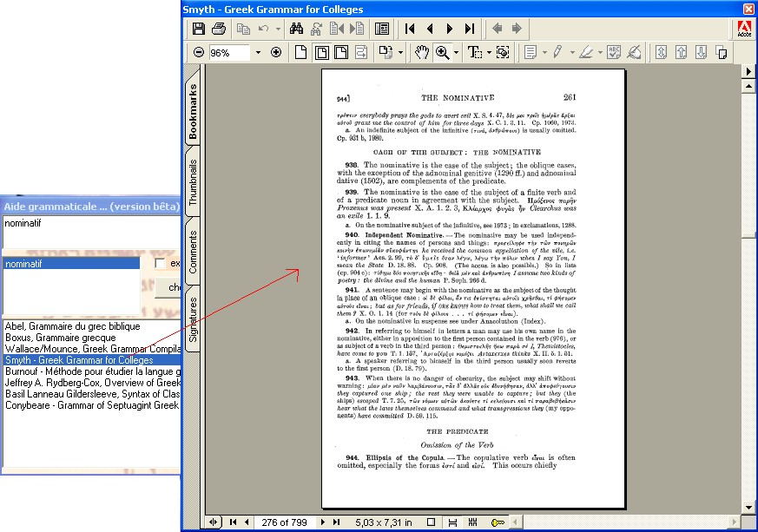Viewport: 758px width, 532px height.
Task: Select the Note tool
Action: 531,52
